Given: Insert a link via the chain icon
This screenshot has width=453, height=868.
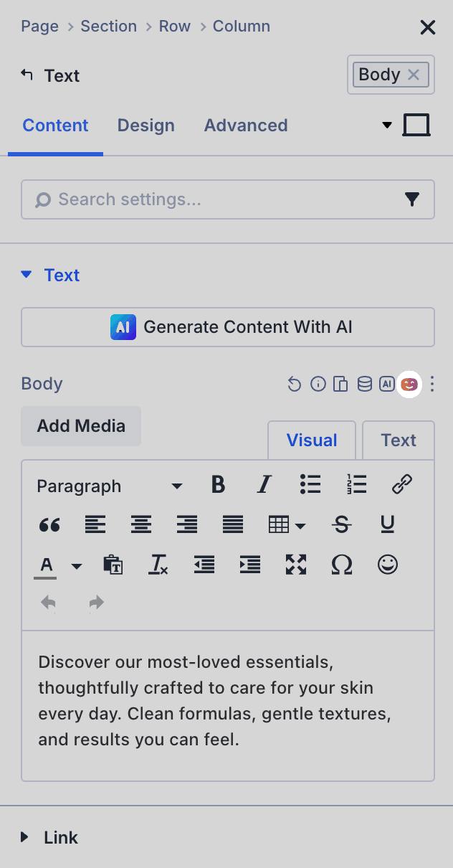Looking at the screenshot, I should (x=401, y=486).
